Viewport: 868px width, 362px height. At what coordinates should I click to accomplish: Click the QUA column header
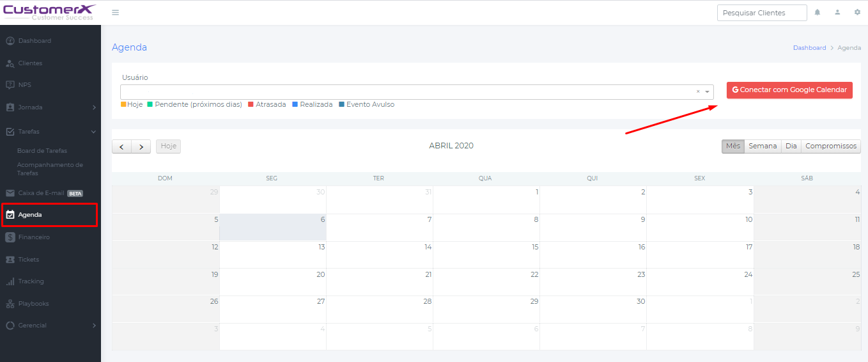pos(485,178)
